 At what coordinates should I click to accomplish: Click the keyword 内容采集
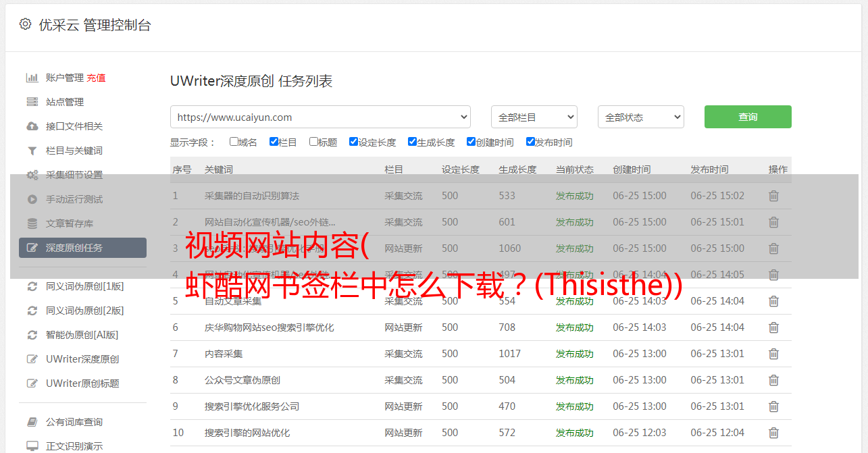point(224,354)
